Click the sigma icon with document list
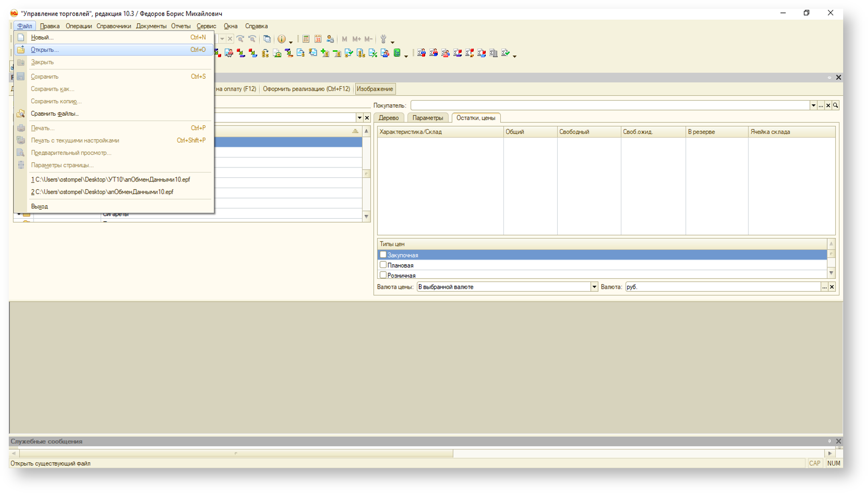The height and width of the screenshot is (493, 868). 494,53
